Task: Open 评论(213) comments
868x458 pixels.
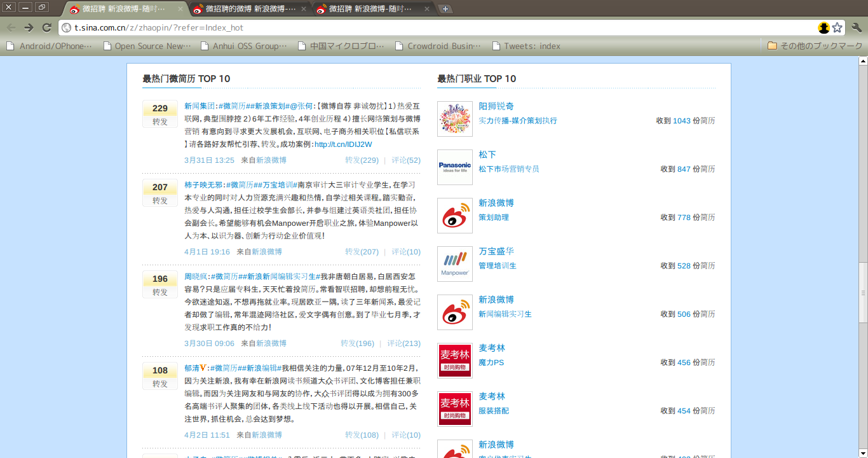Action: [x=403, y=343]
